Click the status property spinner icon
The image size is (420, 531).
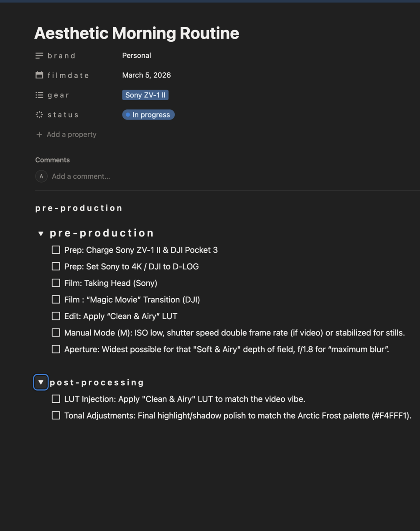pos(39,115)
